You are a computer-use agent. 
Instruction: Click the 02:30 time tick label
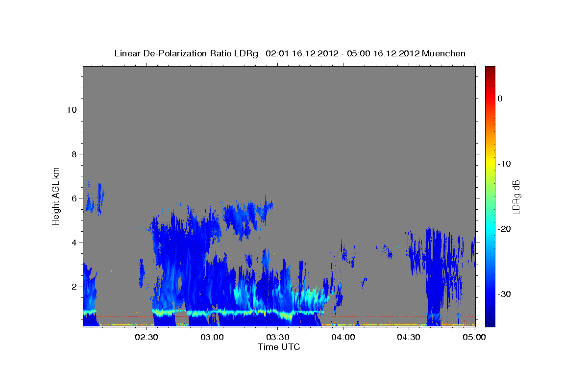tap(147, 337)
